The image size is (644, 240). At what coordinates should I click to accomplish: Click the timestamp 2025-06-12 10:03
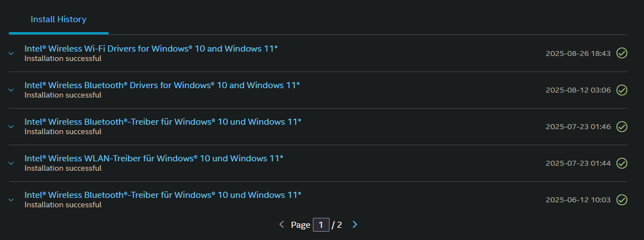(x=578, y=200)
